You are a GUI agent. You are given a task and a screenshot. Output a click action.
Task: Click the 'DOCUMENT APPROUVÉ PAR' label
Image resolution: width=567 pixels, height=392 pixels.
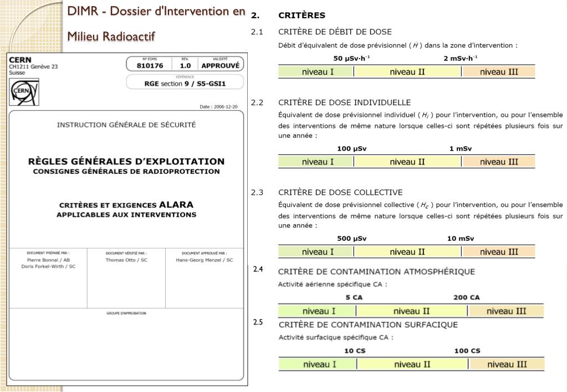click(205, 253)
